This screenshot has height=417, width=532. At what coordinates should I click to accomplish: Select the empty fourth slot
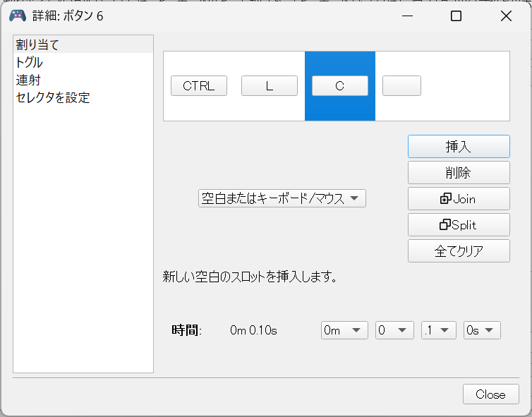coord(401,86)
